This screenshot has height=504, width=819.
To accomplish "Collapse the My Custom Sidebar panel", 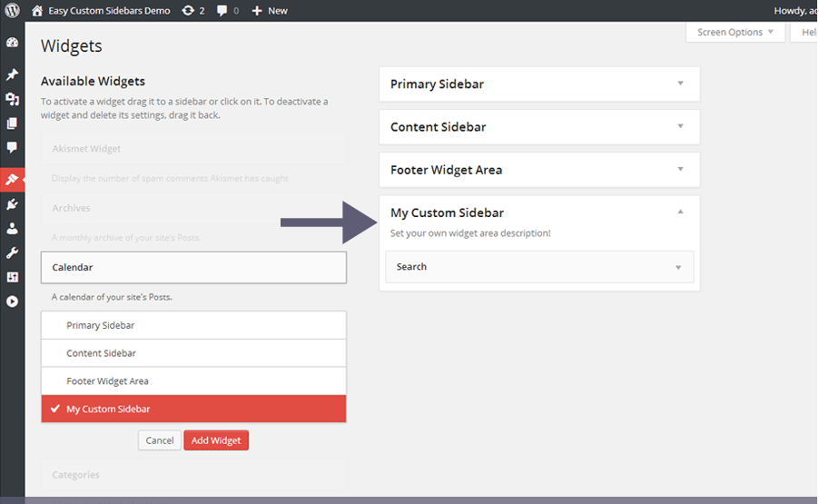I will point(680,212).
